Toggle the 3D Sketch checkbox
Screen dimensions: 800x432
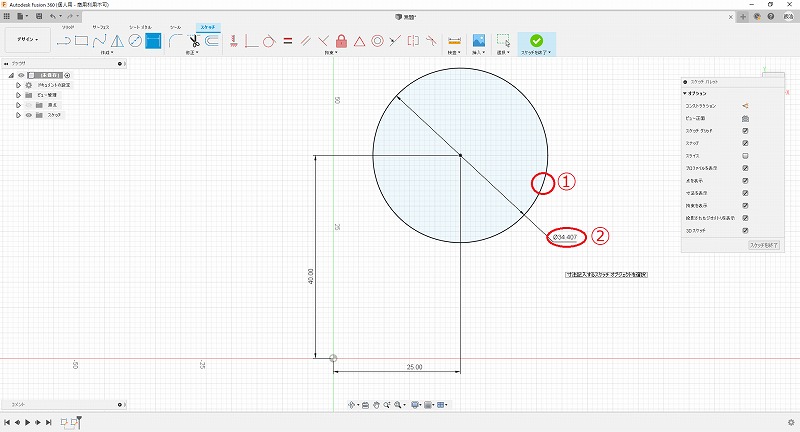745,229
